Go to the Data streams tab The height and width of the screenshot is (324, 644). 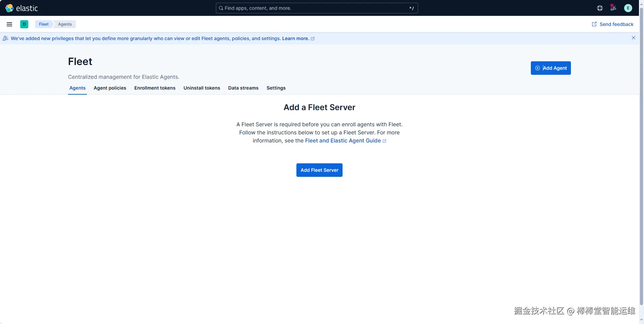click(x=243, y=88)
